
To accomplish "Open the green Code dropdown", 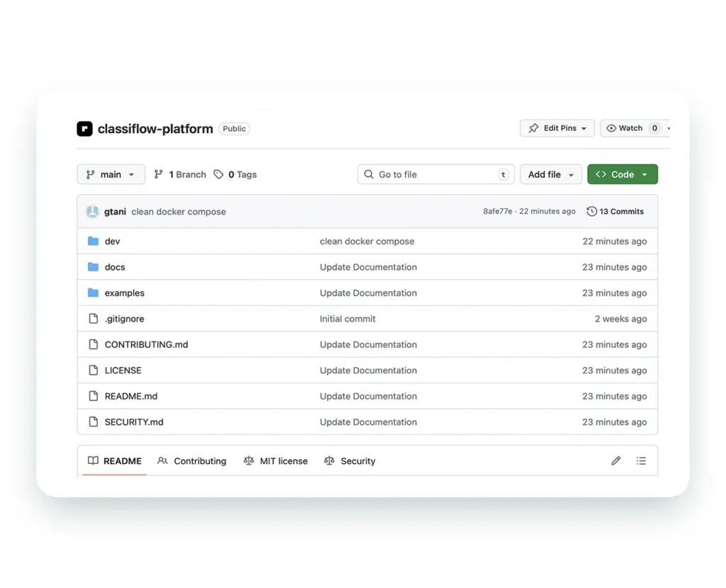I will 622,174.
